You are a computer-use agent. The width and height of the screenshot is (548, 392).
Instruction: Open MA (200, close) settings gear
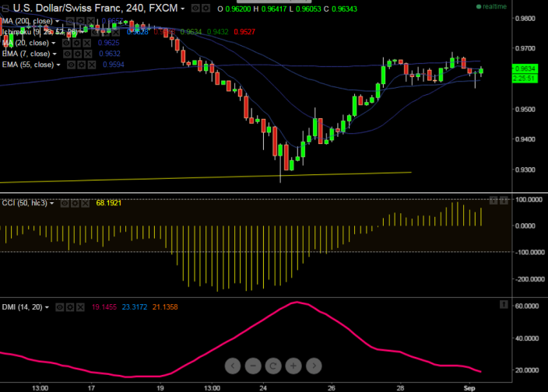[x=80, y=21]
